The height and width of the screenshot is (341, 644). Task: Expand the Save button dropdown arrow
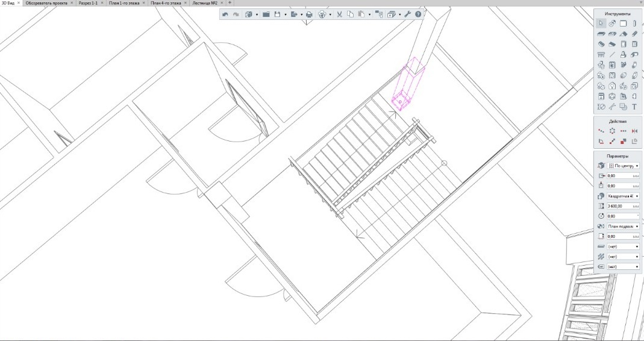click(x=285, y=14)
